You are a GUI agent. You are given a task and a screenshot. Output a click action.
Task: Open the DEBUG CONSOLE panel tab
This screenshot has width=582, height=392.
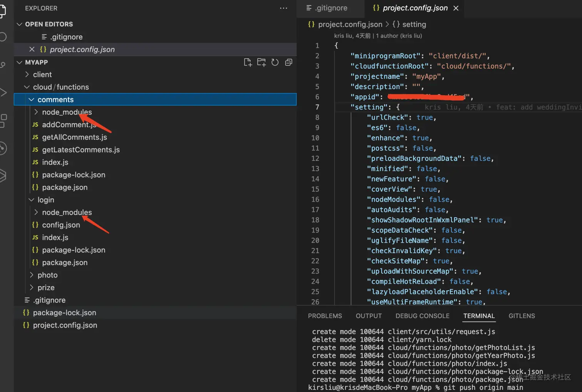pos(422,316)
